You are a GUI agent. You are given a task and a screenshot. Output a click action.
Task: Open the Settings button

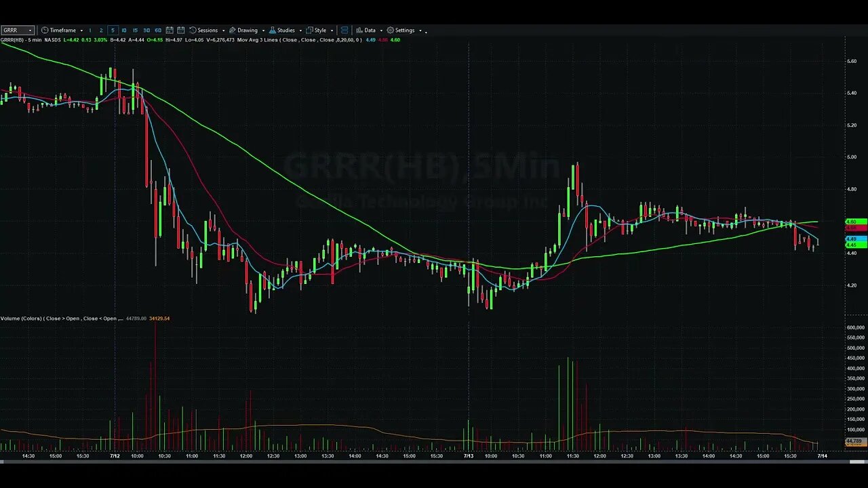tap(405, 30)
